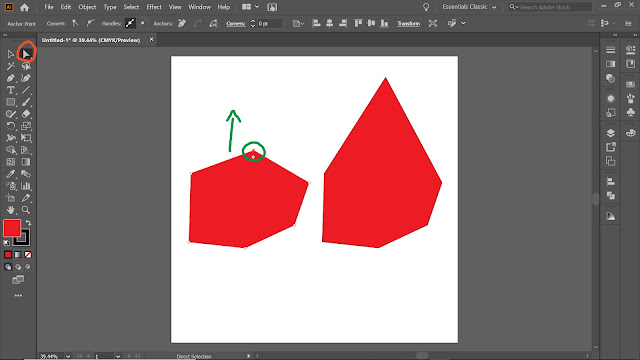Viewport: 640px width, 360px height.
Task: Select the Magic Wand tool
Action: pyautogui.click(x=11, y=66)
